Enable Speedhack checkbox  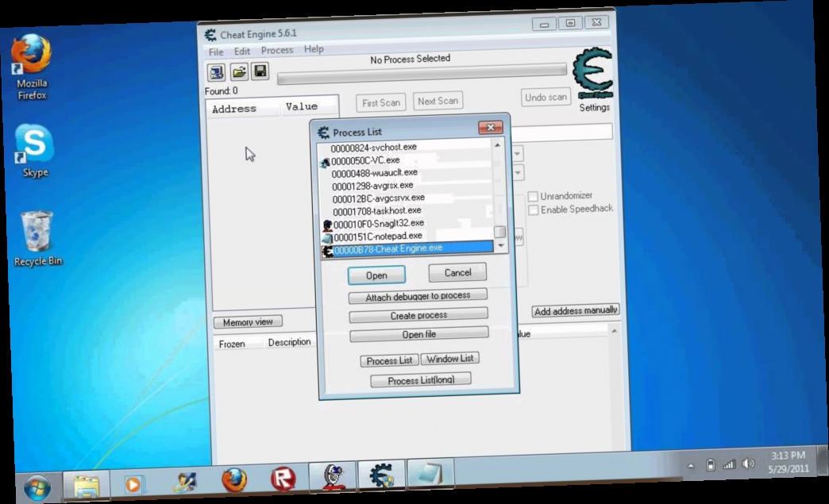(534, 210)
